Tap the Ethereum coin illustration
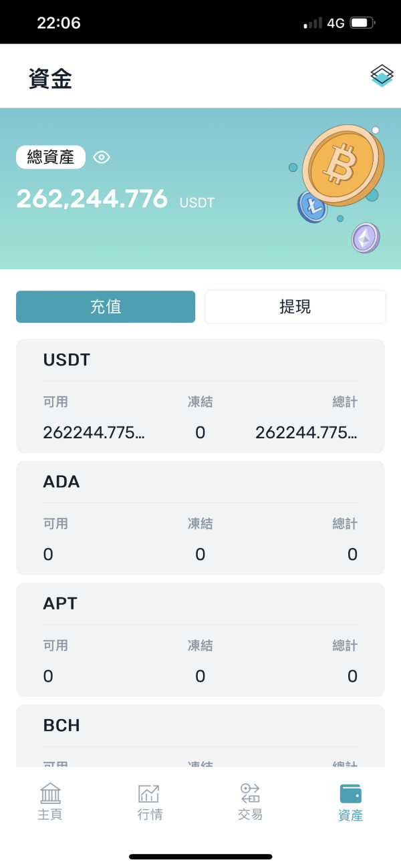 366,237
